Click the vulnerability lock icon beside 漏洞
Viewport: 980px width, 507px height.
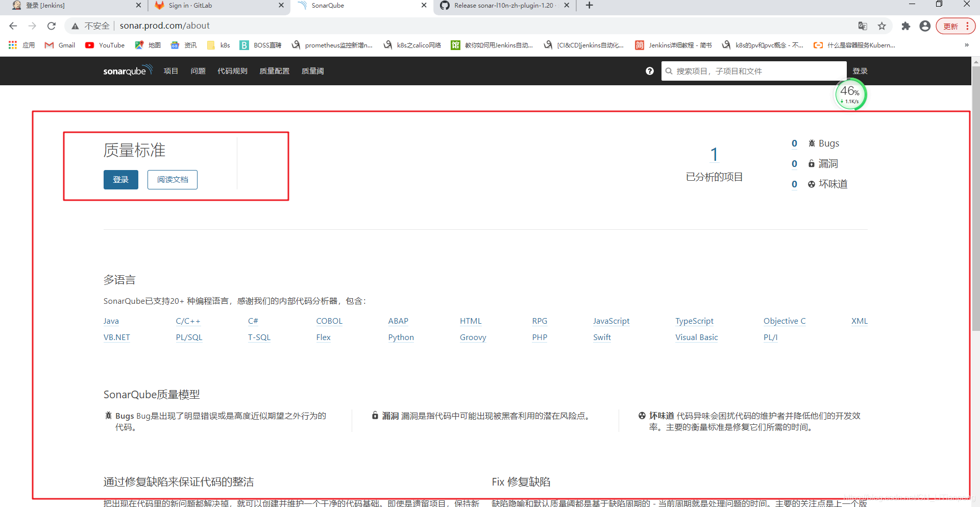coord(812,164)
